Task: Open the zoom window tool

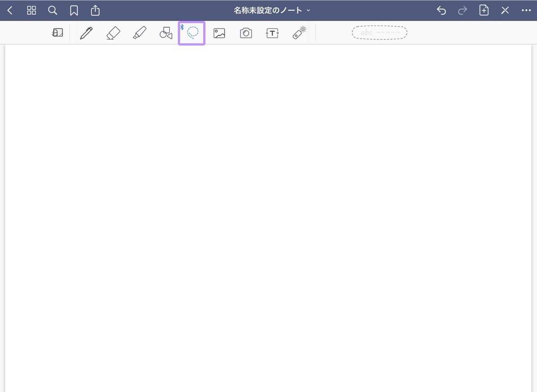Action: pos(57,33)
